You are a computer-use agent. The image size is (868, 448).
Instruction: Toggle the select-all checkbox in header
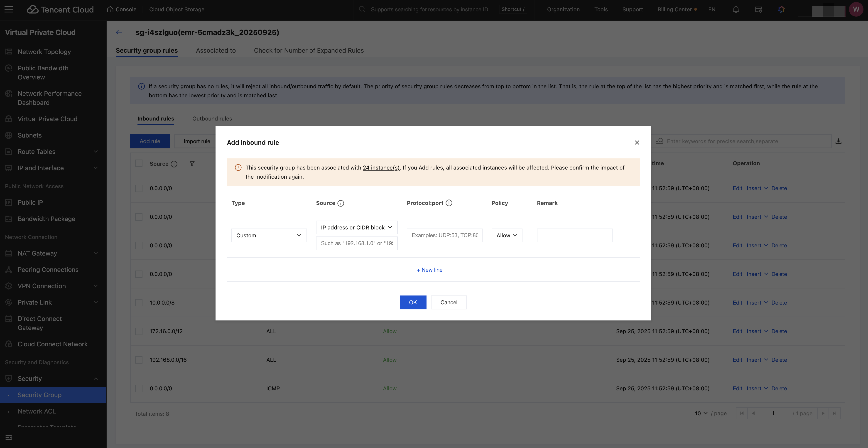point(139,163)
